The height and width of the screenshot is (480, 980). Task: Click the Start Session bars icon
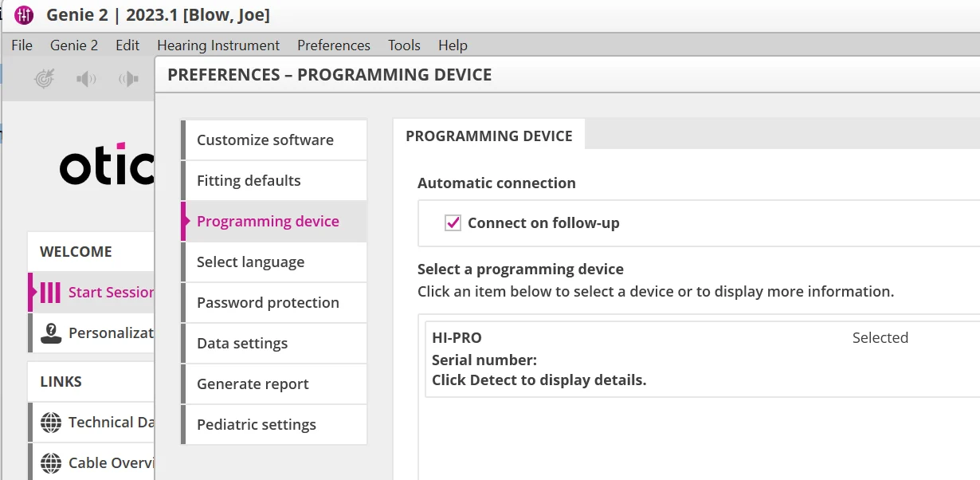(x=50, y=292)
